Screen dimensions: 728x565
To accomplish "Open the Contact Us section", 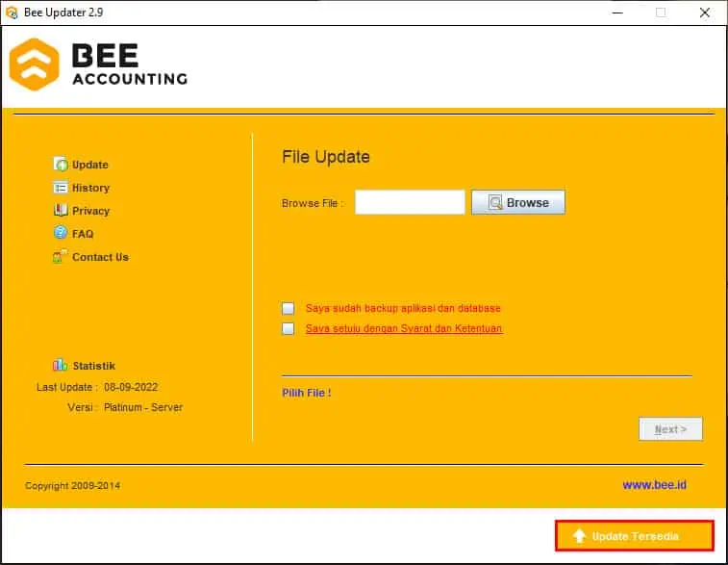I will point(100,257).
